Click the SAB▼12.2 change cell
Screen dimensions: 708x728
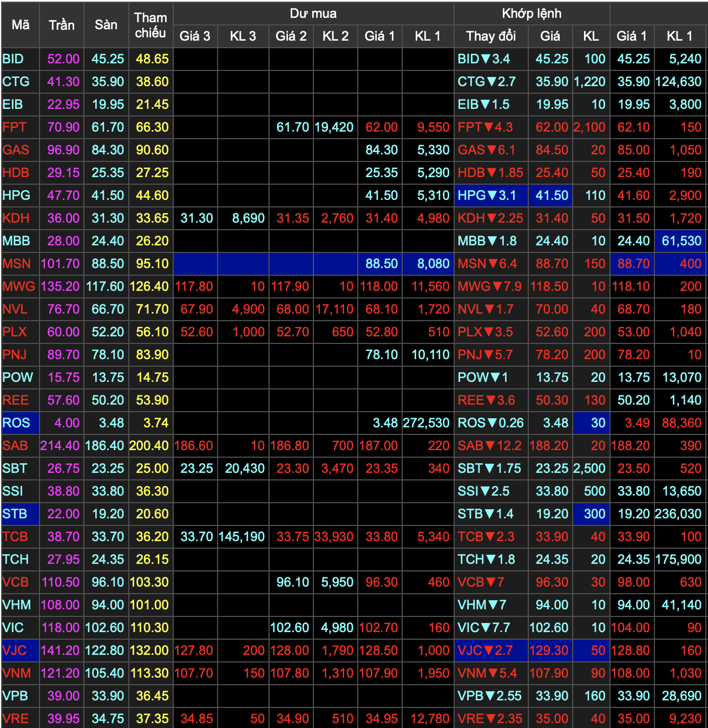click(491, 446)
